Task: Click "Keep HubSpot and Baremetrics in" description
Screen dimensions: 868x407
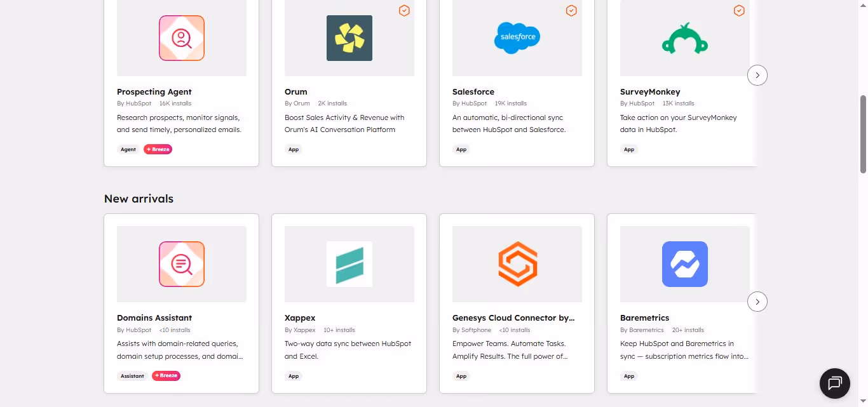Action: coord(684,350)
